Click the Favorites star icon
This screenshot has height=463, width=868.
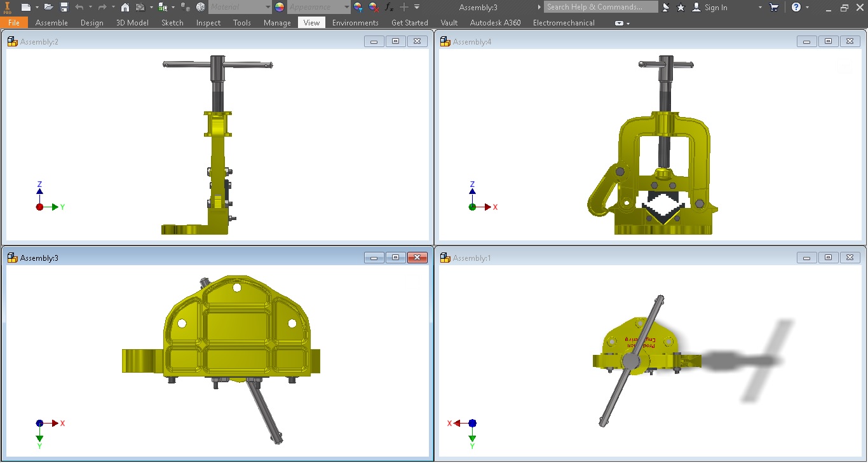pos(681,7)
